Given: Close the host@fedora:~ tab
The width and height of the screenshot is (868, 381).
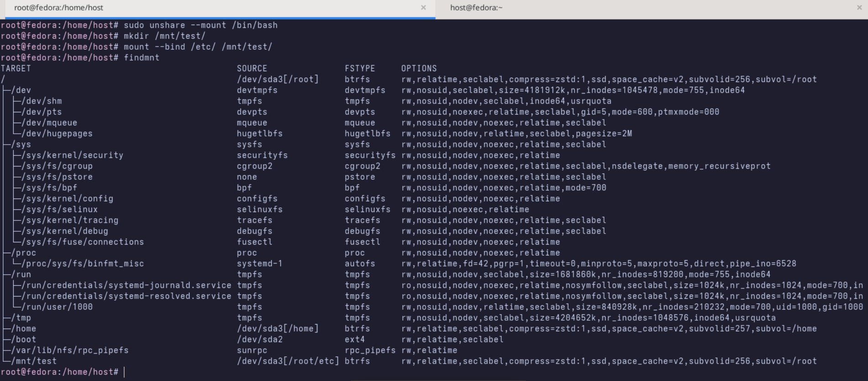Looking at the screenshot, I should coord(859,8).
